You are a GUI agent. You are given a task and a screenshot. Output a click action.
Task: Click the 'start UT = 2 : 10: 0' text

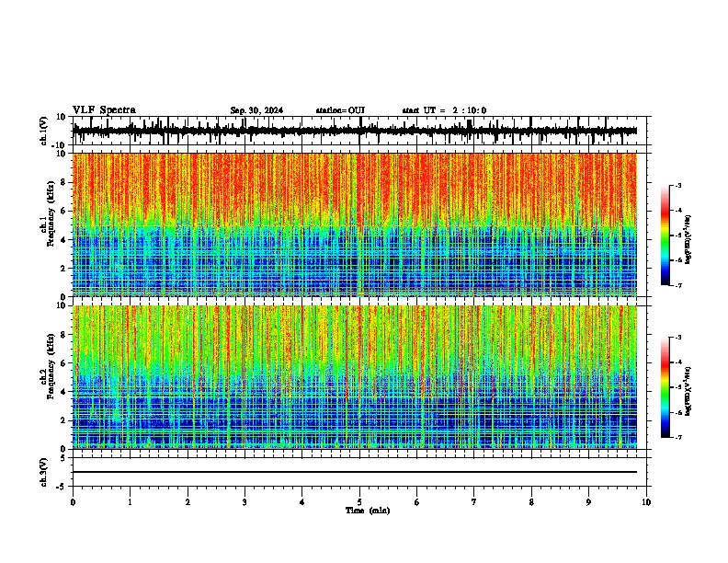(444, 110)
